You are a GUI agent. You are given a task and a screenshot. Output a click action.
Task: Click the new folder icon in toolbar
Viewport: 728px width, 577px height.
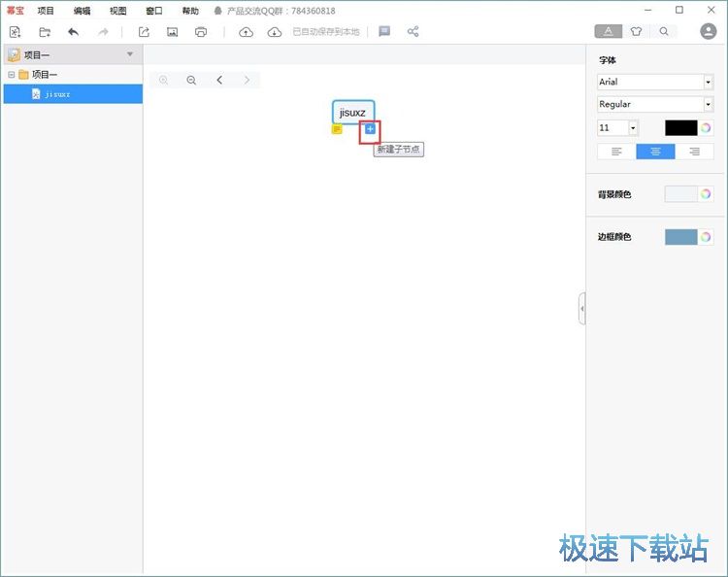(45, 32)
